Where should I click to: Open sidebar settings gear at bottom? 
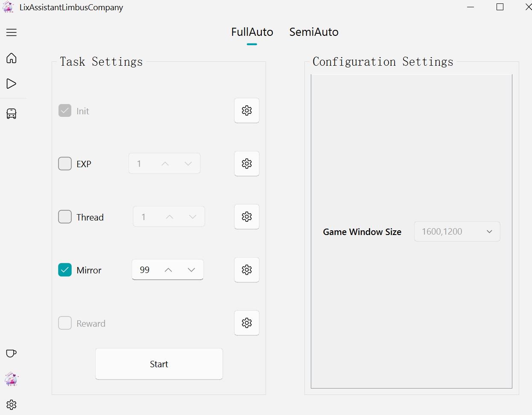click(x=12, y=404)
